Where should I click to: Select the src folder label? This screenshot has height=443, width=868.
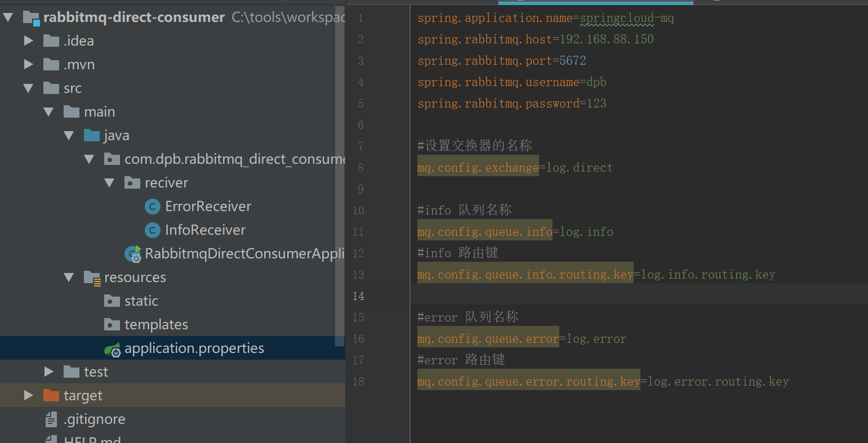73,88
